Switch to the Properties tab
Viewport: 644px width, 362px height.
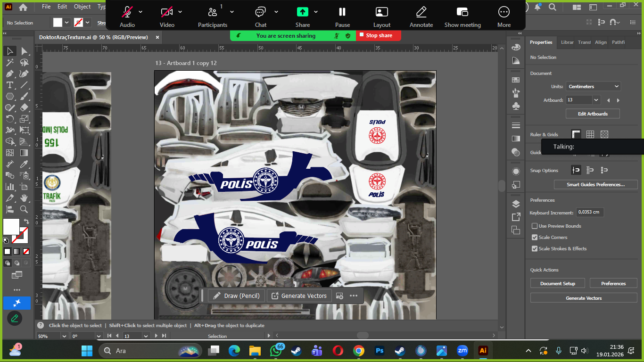click(x=541, y=42)
